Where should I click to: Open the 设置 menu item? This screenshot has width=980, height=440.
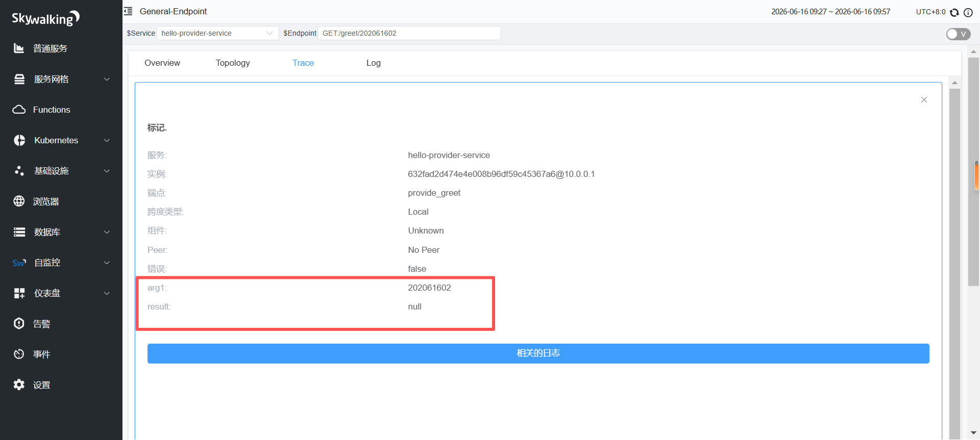point(41,385)
